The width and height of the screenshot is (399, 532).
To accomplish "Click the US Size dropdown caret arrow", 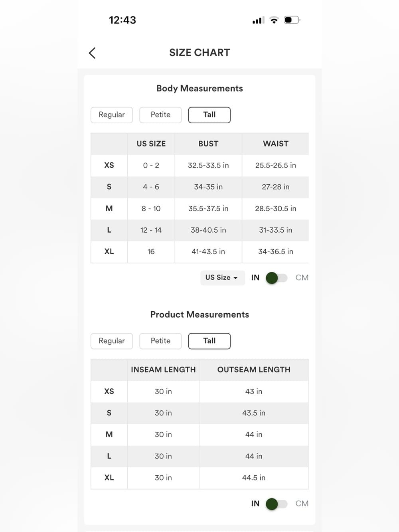I will [235, 278].
